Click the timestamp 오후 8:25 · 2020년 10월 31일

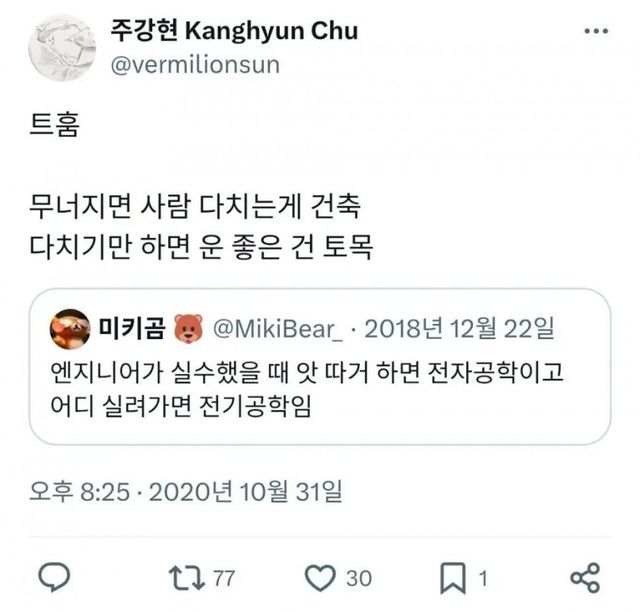tap(186, 491)
